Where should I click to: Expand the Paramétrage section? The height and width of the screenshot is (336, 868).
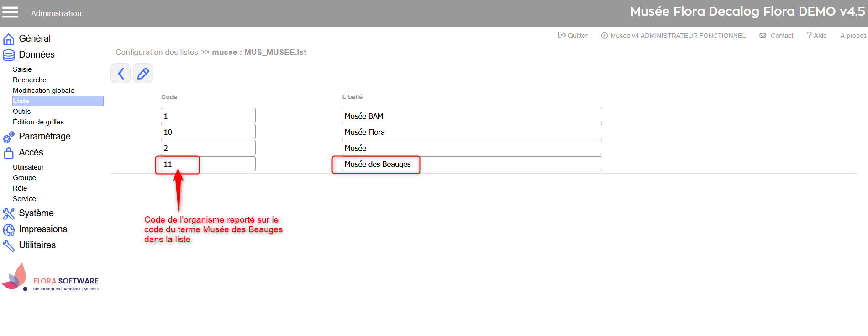45,136
